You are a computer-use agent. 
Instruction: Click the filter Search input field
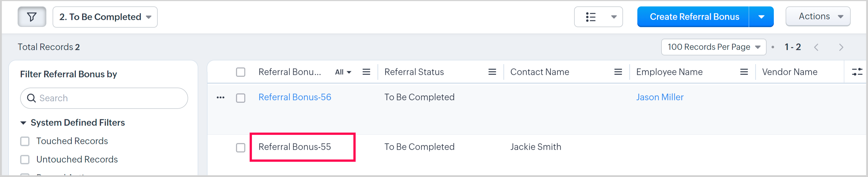point(108,98)
